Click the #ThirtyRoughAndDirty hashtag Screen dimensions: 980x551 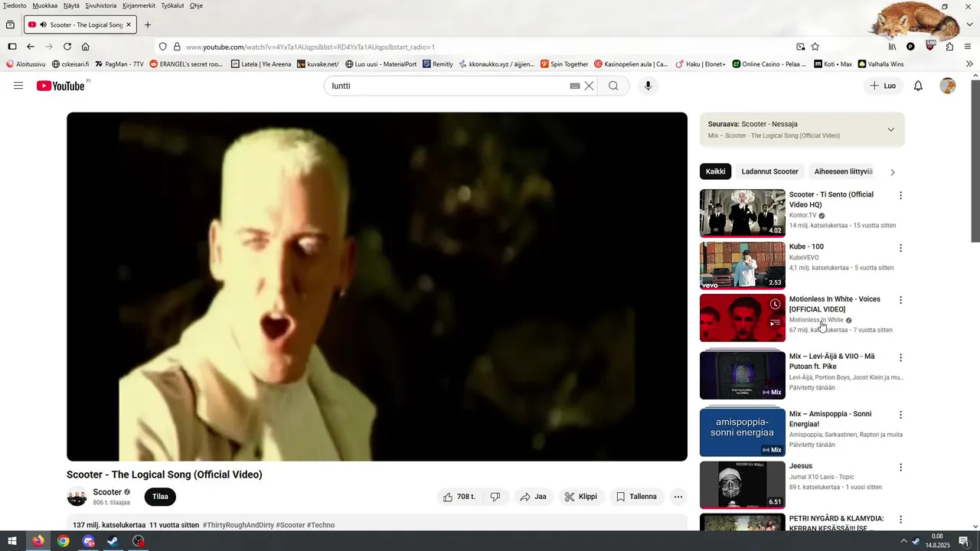pyautogui.click(x=238, y=525)
